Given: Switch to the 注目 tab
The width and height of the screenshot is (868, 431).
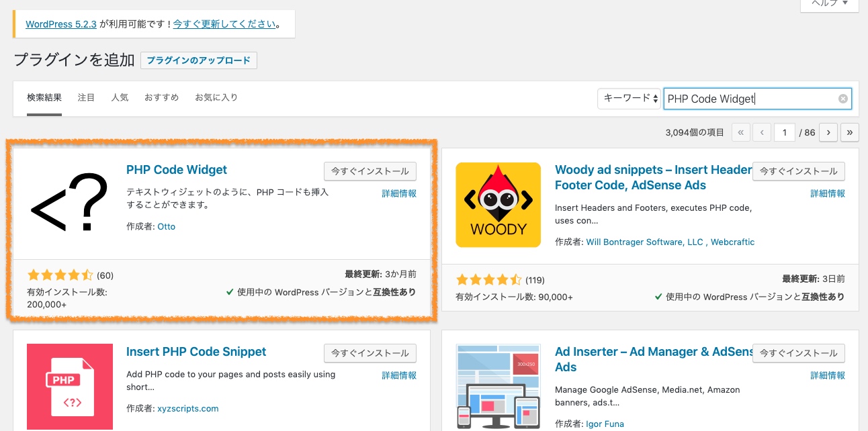Looking at the screenshot, I should (86, 97).
